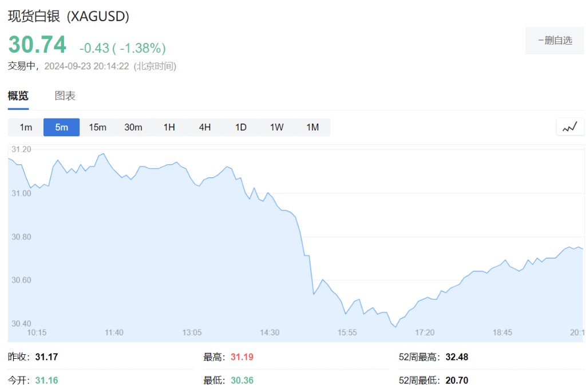Switch to 1M monthly interval
This screenshot has height=392, width=586.
(x=312, y=127)
